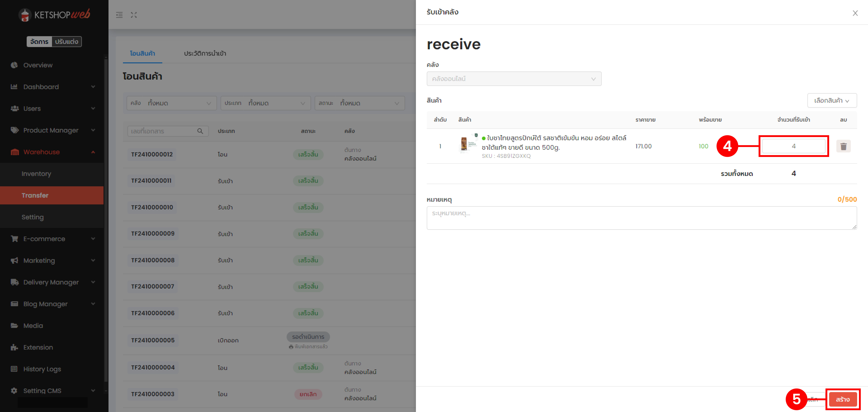Open document TF2410000003
868x412 pixels.
click(x=153, y=394)
